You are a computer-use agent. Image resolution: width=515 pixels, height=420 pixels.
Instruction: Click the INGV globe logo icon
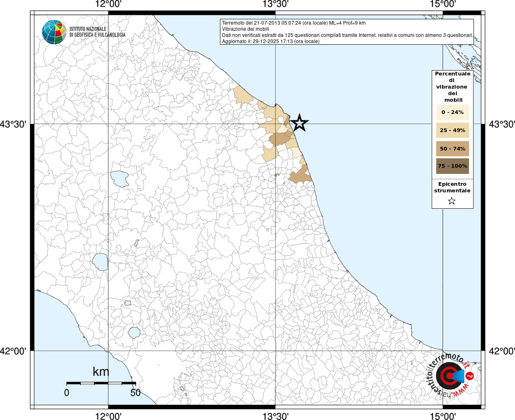coord(54,32)
